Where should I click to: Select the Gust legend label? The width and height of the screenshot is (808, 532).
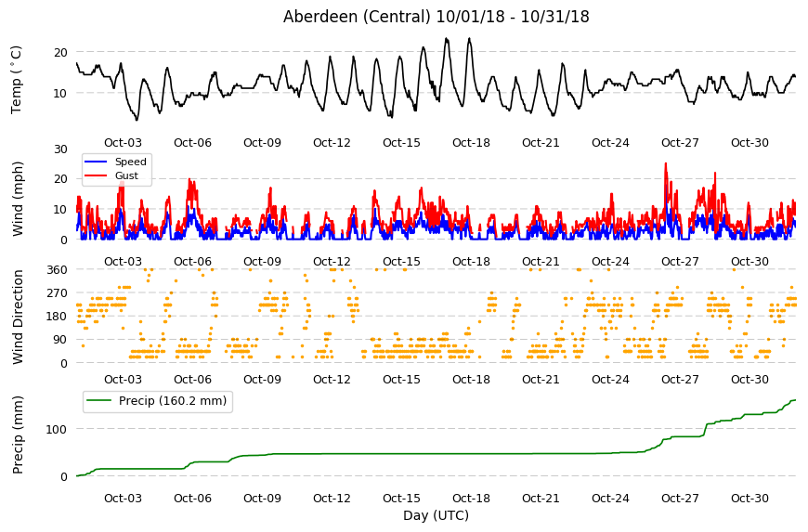click(126, 175)
